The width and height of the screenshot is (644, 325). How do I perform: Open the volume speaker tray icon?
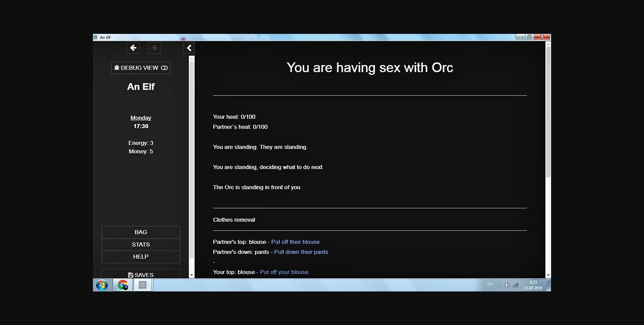(507, 285)
